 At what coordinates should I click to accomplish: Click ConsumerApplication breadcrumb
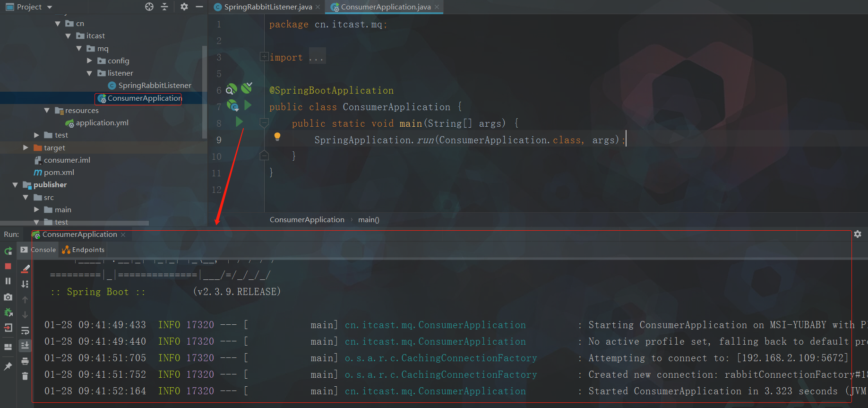click(307, 220)
